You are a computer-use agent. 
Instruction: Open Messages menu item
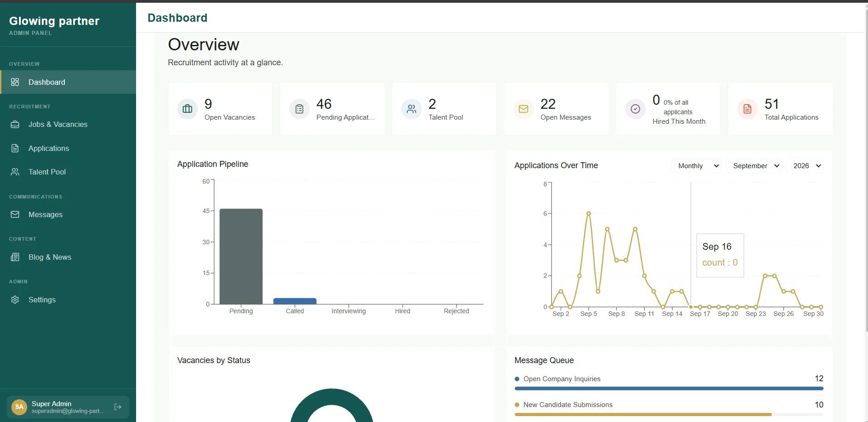tap(68, 214)
